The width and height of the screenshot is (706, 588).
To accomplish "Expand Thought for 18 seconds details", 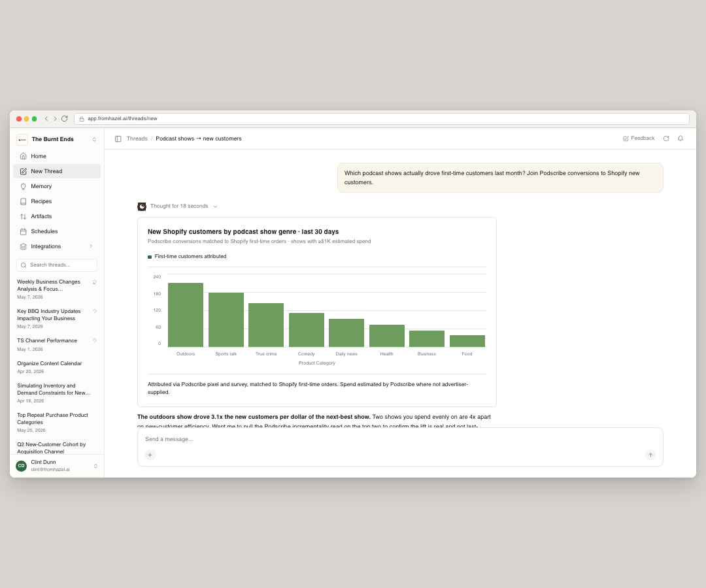I will pyautogui.click(x=184, y=206).
